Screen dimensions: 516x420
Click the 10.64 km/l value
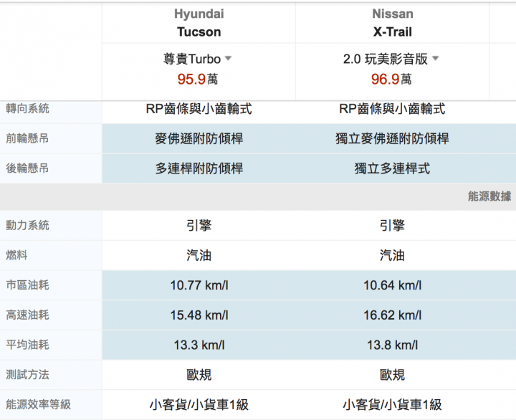tap(392, 285)
